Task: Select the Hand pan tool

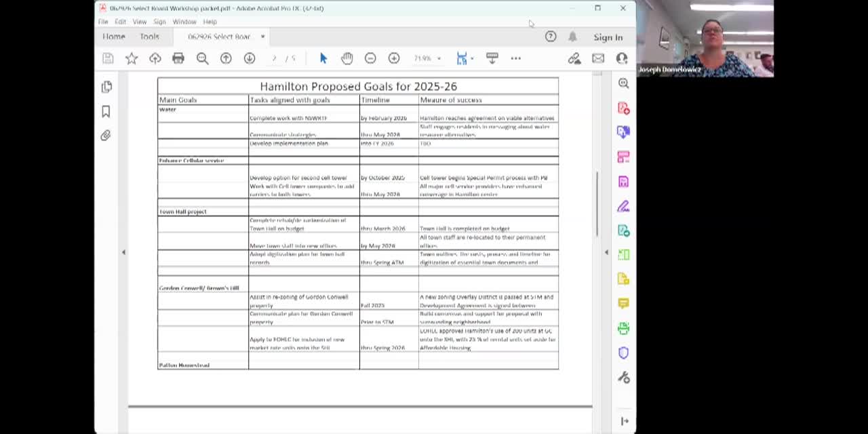Action: pyautogui.click(x=347, y=58)
